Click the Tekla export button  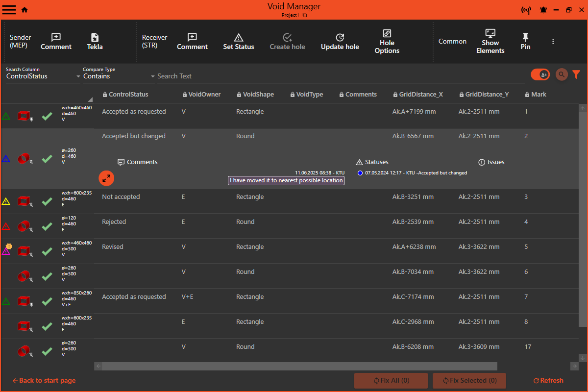(95, 42)
